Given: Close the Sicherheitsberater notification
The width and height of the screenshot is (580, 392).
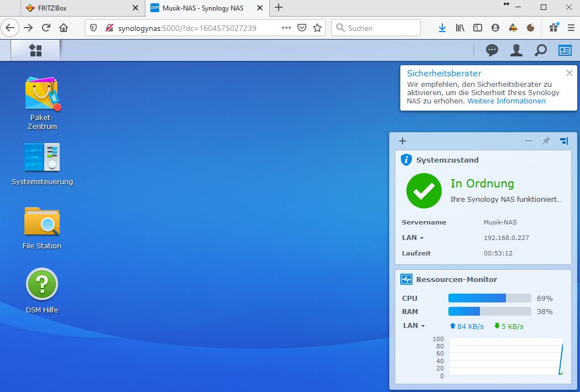Looking at the screenshot, I should 569,73.
